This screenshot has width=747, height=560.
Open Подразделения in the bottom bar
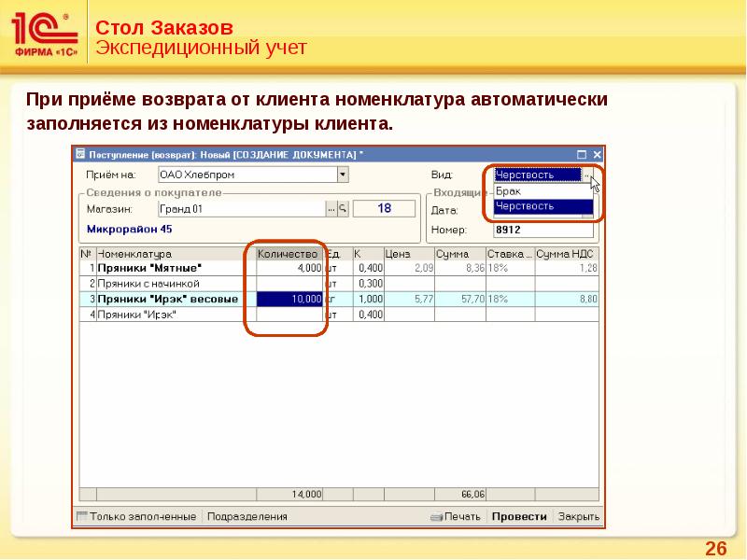click(x=247, y=516)
